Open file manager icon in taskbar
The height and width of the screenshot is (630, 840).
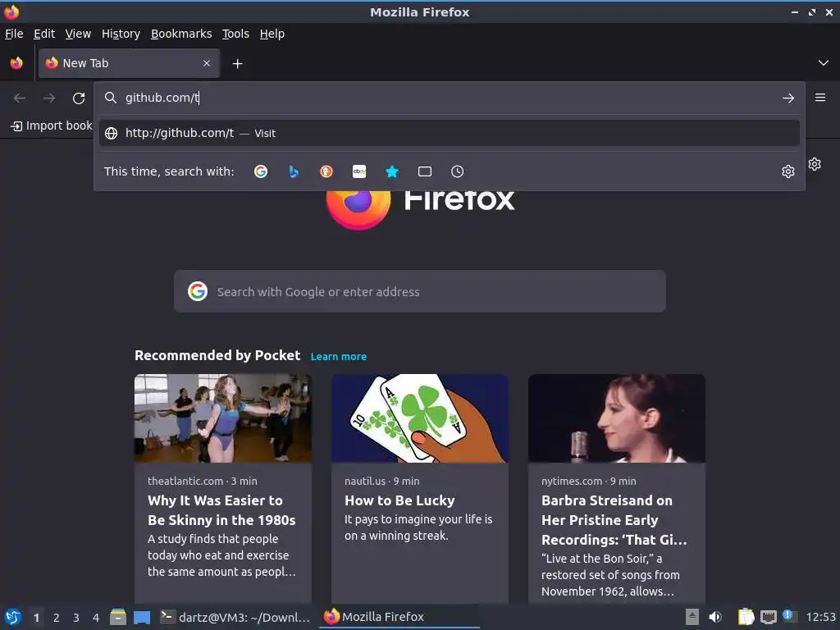[x=118, y=617]
